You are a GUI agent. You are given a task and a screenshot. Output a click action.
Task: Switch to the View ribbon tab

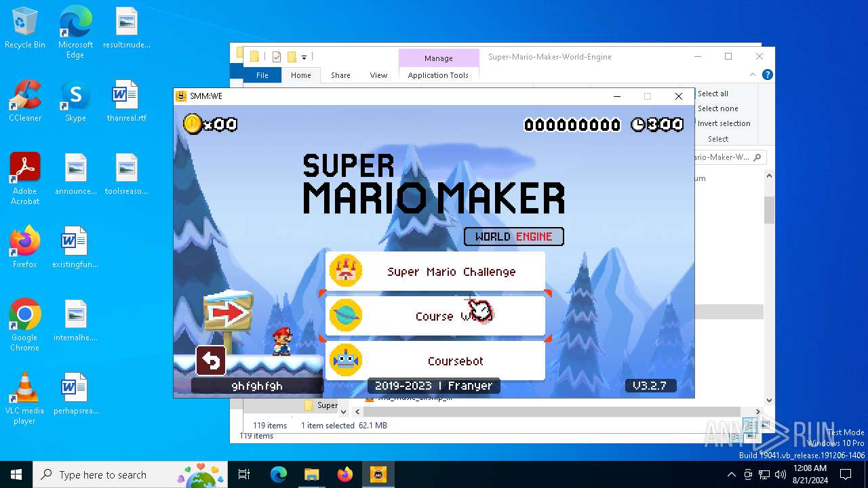(378, 75)
